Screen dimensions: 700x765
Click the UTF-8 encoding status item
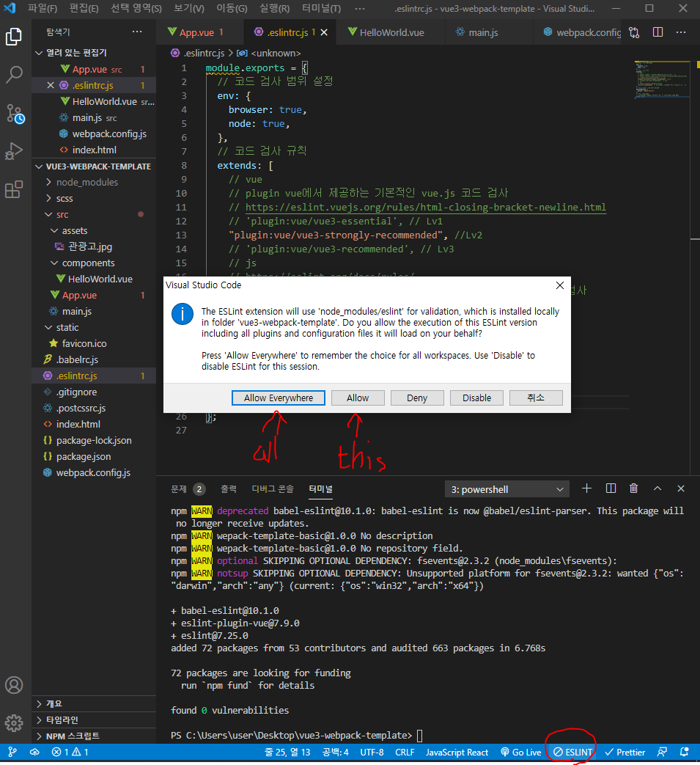[372, 752]
